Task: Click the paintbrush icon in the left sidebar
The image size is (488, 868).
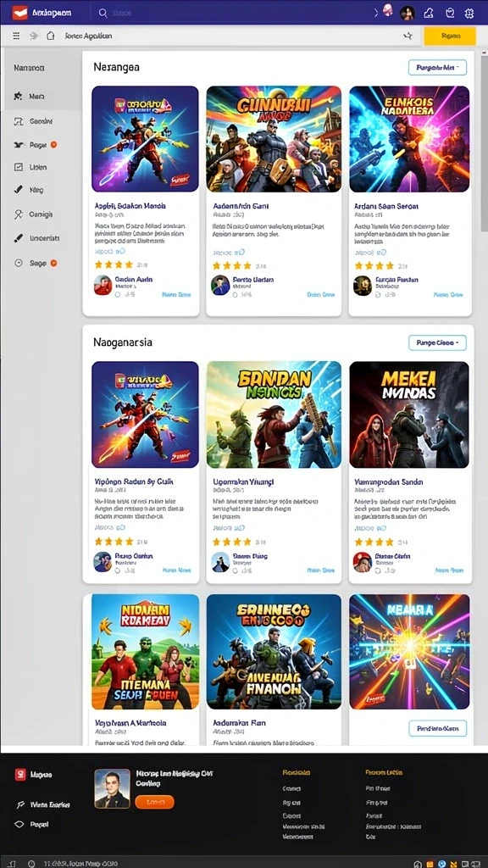Action: pyautogui.click(x=19, y=238)
